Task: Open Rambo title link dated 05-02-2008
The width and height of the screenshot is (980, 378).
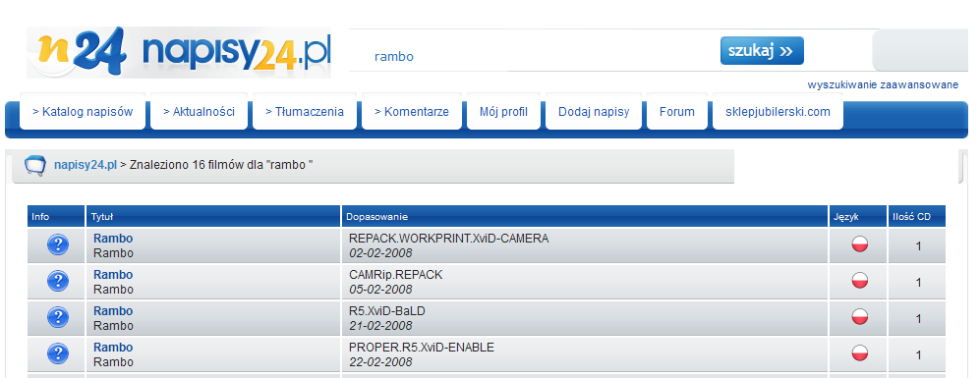Action: click(113, 274)
